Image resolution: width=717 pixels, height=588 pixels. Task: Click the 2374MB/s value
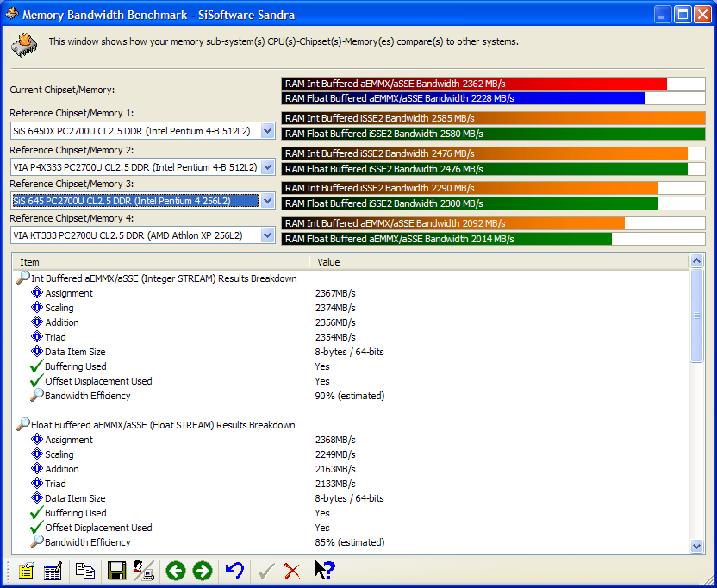(335, 308)
